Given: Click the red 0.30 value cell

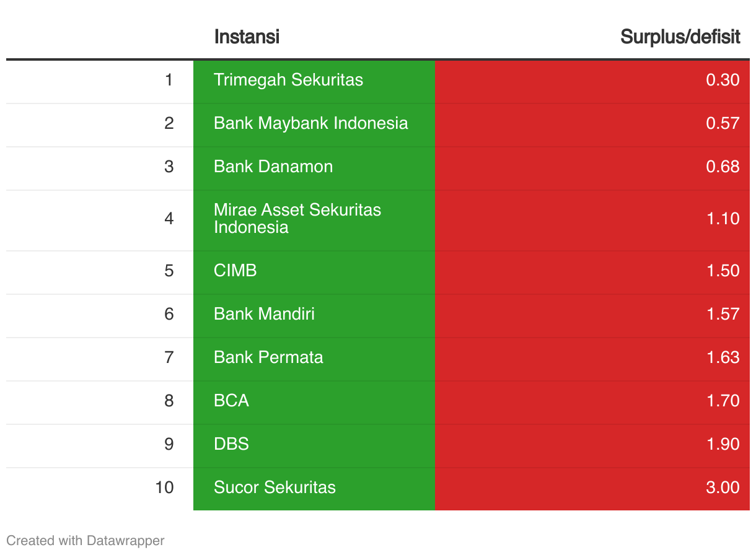Looking at the screenshot, I should [592, 81].
